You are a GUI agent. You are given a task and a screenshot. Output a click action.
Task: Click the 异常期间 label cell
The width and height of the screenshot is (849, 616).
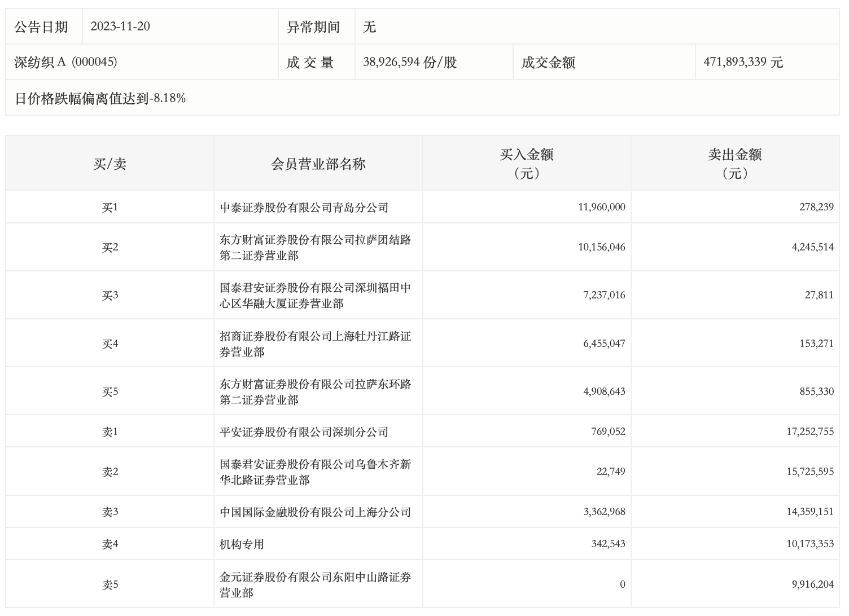[313, 27]
